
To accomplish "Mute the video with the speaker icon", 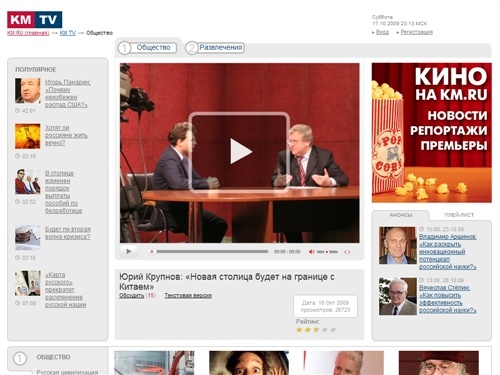I will click(311, 252).
